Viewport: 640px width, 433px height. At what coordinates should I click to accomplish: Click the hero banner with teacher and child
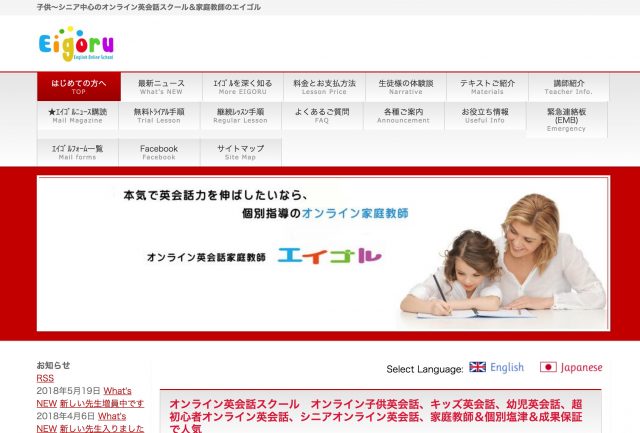323,253
